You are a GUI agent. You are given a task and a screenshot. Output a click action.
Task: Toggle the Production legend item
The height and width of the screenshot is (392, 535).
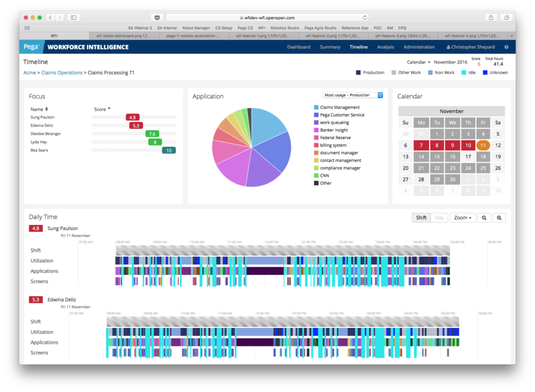[x=369, y=72]
